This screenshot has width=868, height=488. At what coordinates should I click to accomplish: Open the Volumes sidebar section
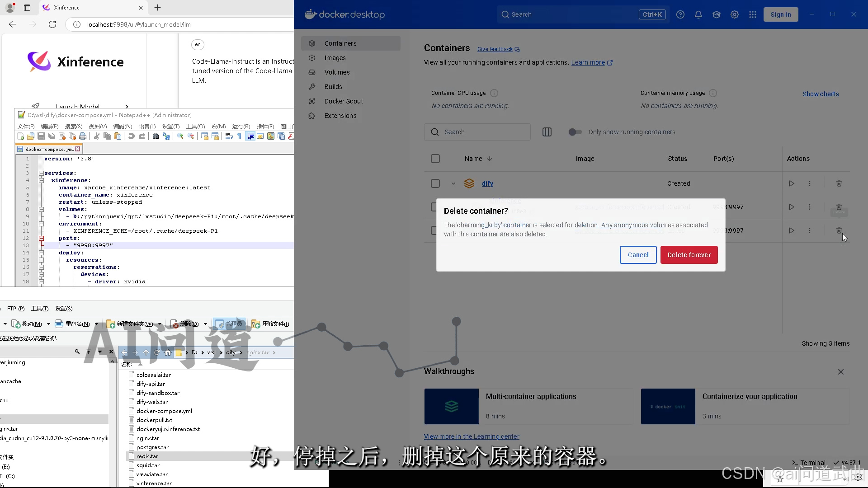337,72
